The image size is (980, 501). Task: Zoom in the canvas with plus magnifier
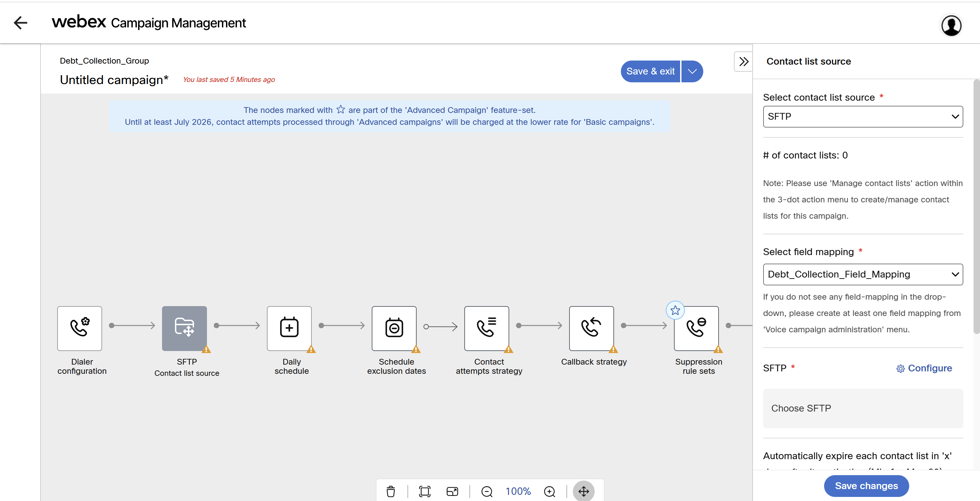(x=549, y=491)
